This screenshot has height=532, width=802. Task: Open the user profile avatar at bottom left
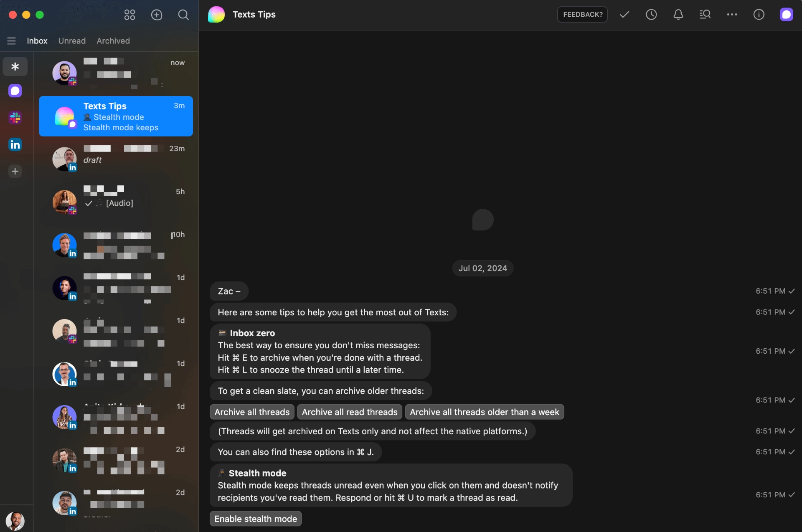tap(15, 520)
